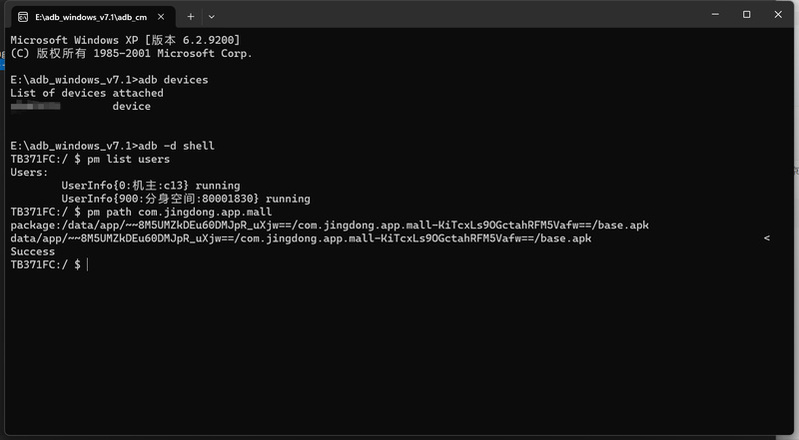Expand the new tab profile dropdown chevron
The image size is (799, 440).
(211, 17)
